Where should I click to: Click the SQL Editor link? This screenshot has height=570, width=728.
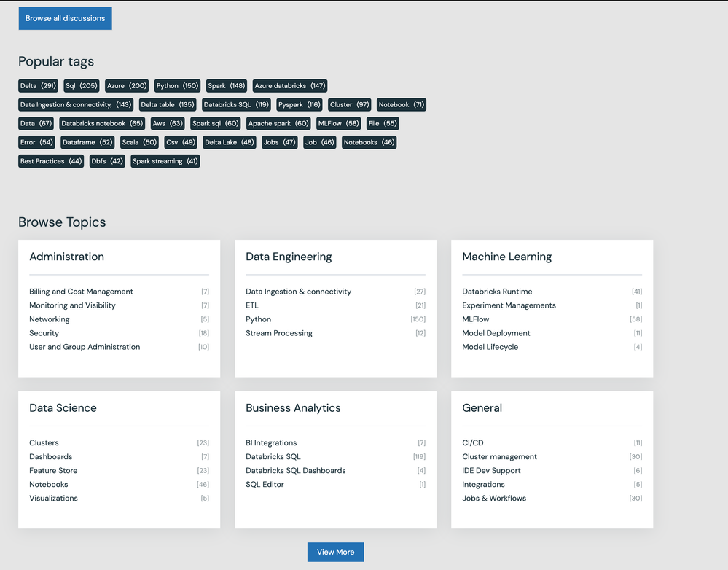tap(265, 485)
